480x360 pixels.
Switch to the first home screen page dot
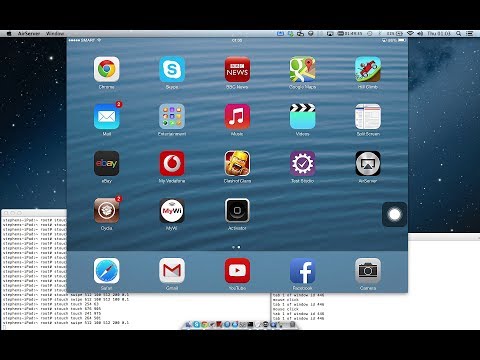tap(233, 247)
